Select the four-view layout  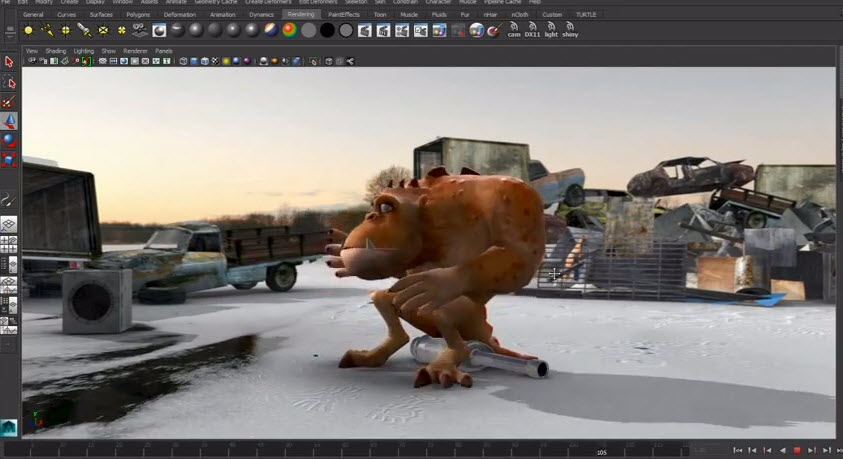[x=9, y=245]
